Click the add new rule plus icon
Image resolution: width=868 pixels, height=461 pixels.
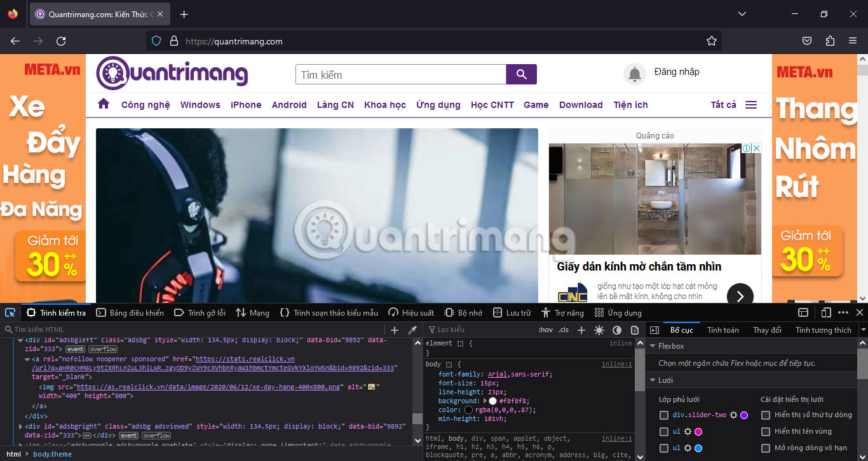[x=581, y=330]
